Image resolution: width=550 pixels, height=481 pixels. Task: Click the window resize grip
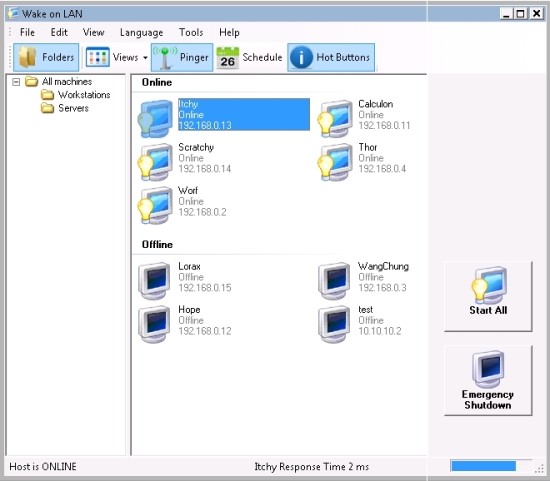tap(539, 469)
